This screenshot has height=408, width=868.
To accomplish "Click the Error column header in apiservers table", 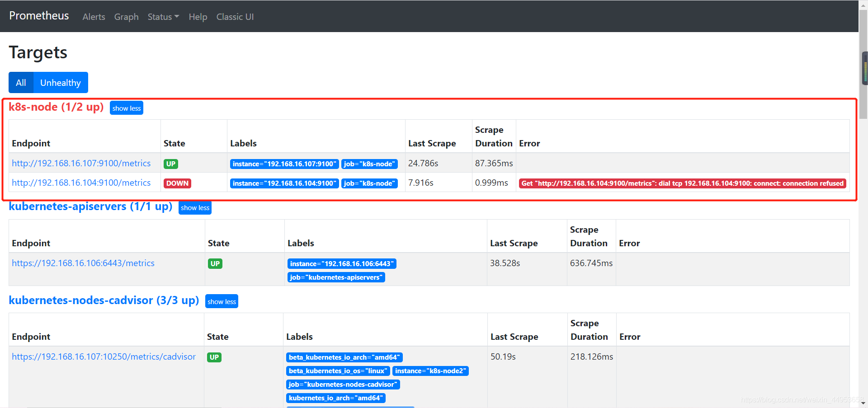I will click(629, 243).
